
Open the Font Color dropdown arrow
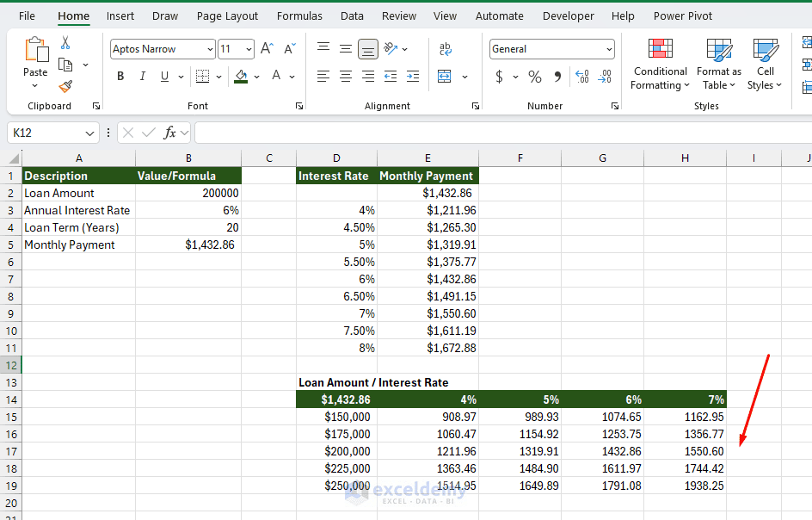292,77
